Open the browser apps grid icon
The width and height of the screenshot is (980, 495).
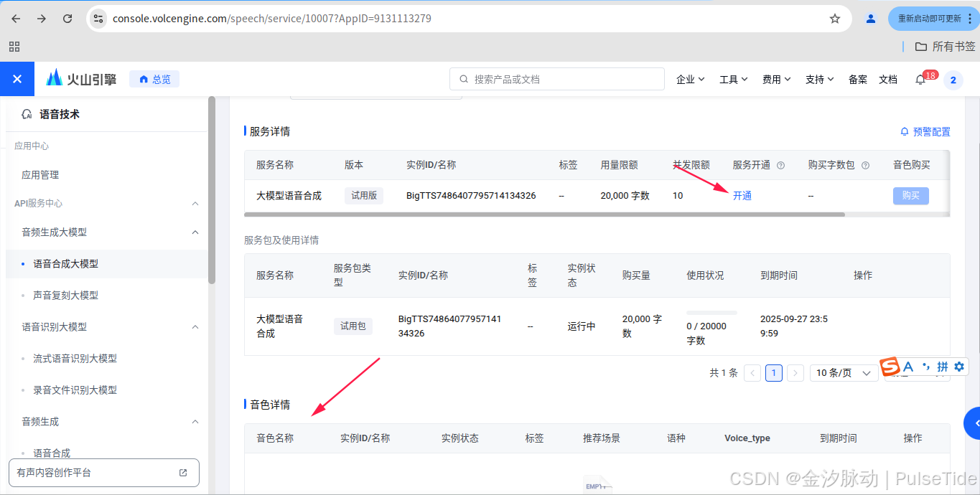click(14, 47)
